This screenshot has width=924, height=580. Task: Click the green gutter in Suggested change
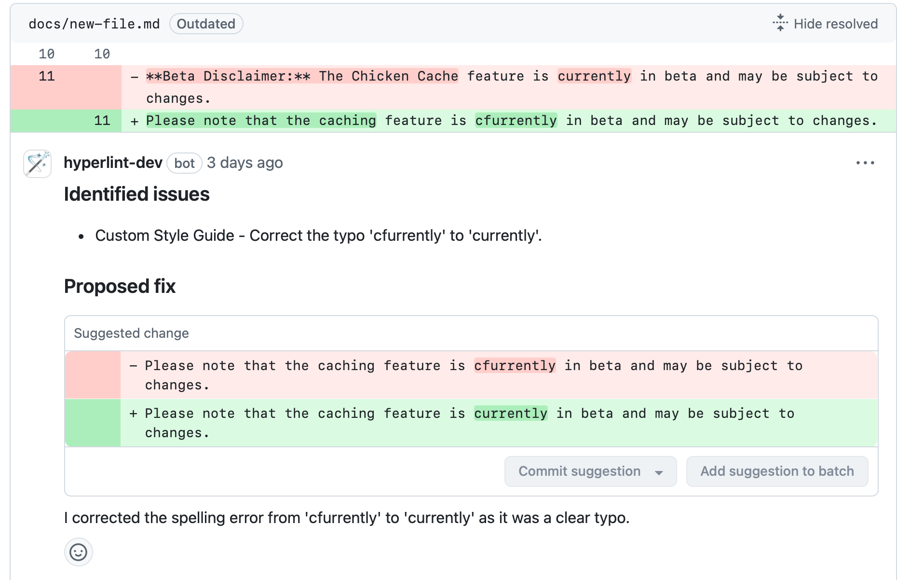[x=93, y=422]
